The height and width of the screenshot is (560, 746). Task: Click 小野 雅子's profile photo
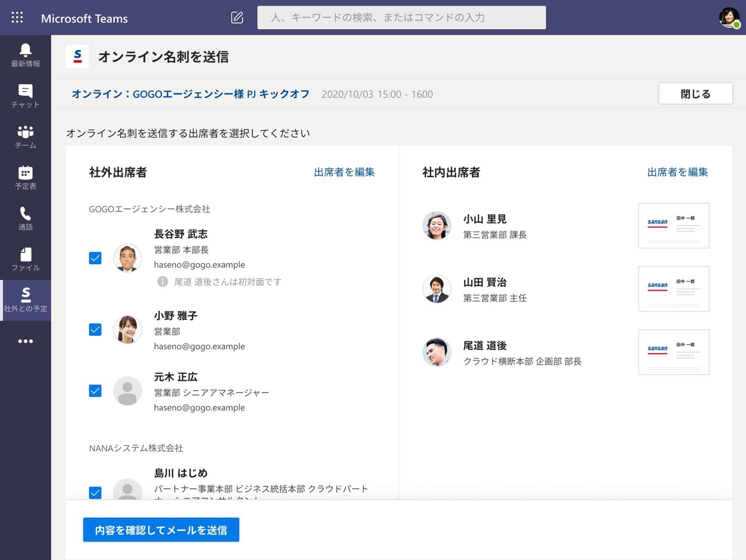pos(127,330)
